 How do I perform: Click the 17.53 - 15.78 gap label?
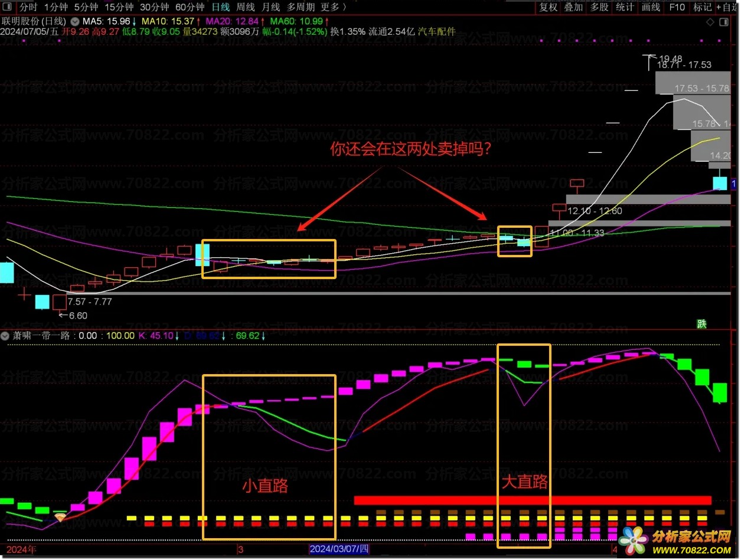(x=702, y=89)
